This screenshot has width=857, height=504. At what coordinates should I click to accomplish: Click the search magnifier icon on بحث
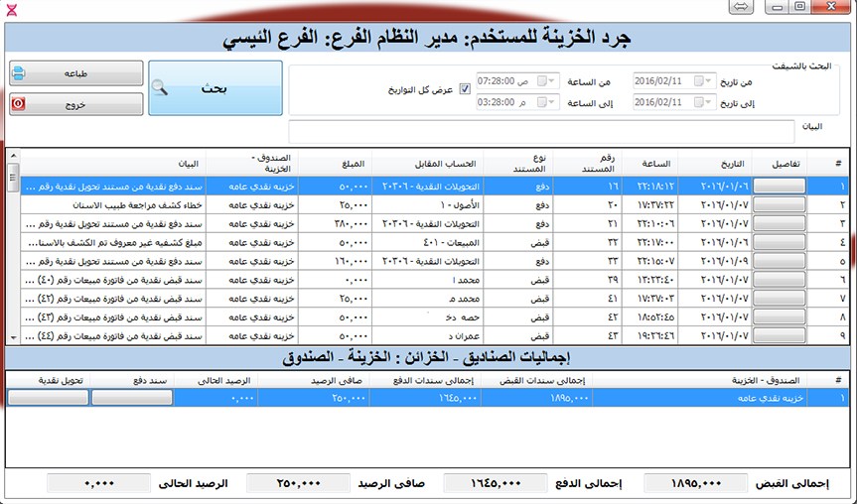pos(164,89)
